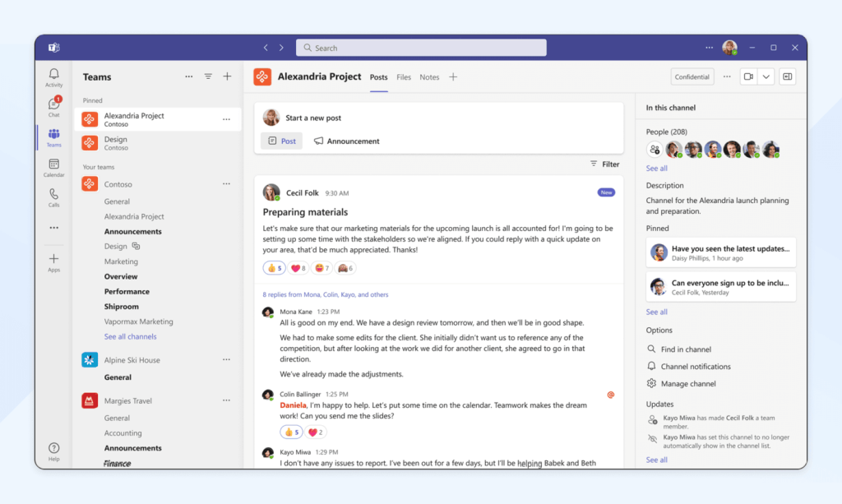Open the user profile avatar menu
The width and height of the screenshot is (842, 504).
730,48
